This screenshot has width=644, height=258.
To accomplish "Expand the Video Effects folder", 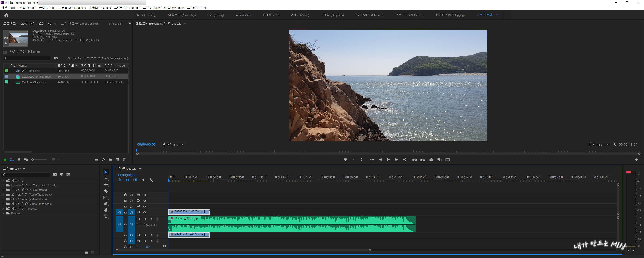I will 3,199.
